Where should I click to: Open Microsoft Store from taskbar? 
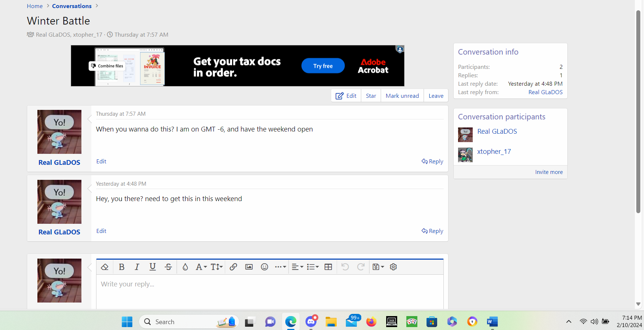[432, 322]
